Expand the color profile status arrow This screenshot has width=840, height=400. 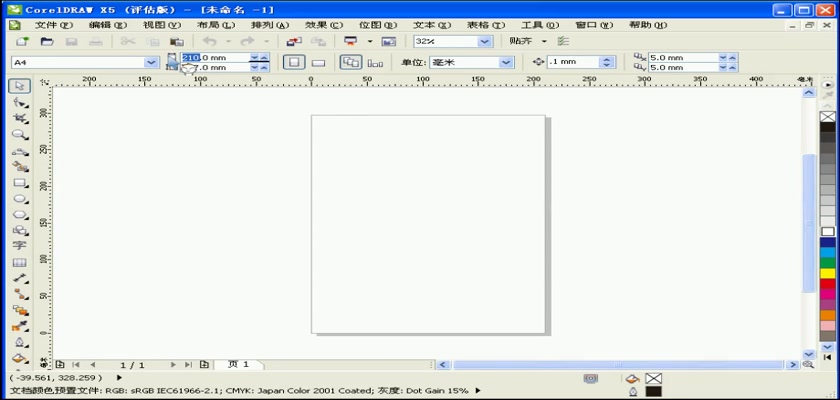(478, 391)
